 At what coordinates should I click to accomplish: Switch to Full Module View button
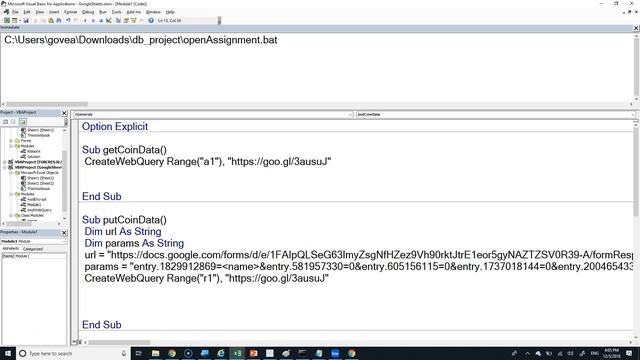tap(80, 342)
